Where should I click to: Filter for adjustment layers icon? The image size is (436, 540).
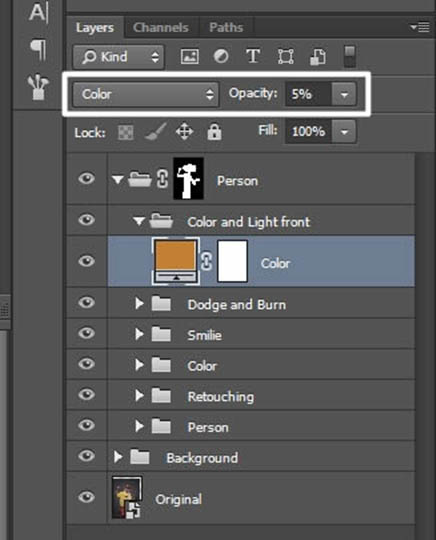coord(221,56)
